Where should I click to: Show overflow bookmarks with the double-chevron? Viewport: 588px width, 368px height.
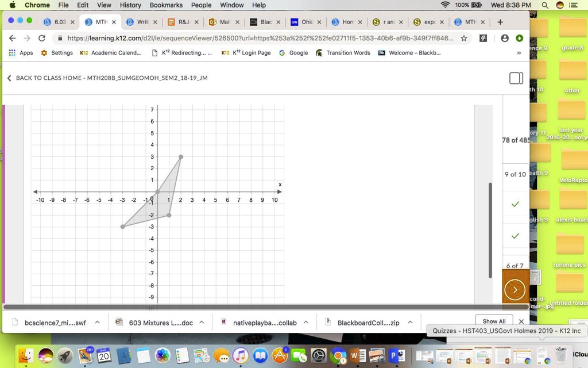[519, 52]
